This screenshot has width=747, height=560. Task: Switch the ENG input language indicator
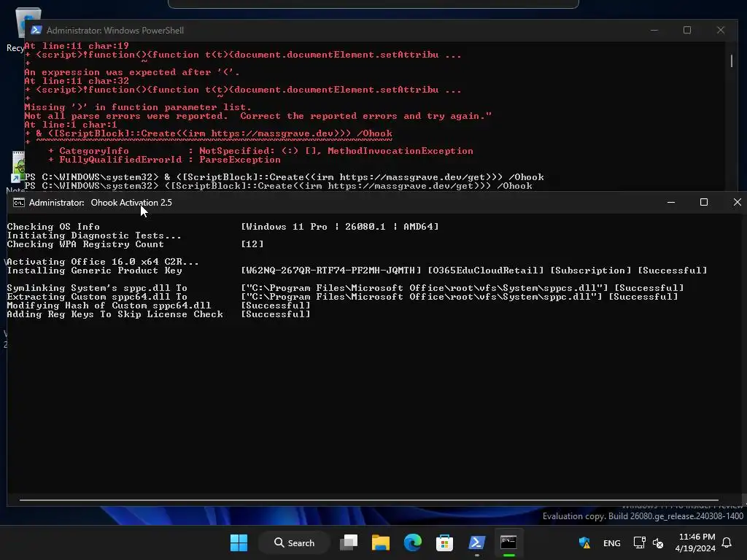click(x=612, y=542)
